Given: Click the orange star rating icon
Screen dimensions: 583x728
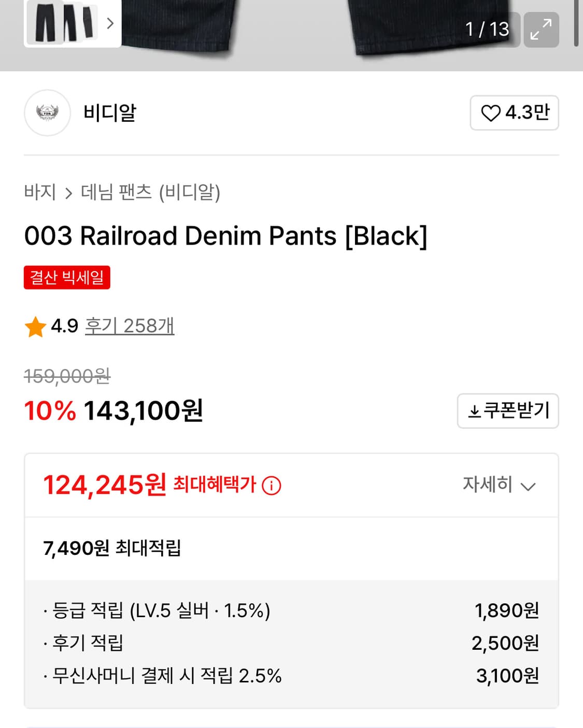Looking at the screenshot, I should tap(35, 327).
